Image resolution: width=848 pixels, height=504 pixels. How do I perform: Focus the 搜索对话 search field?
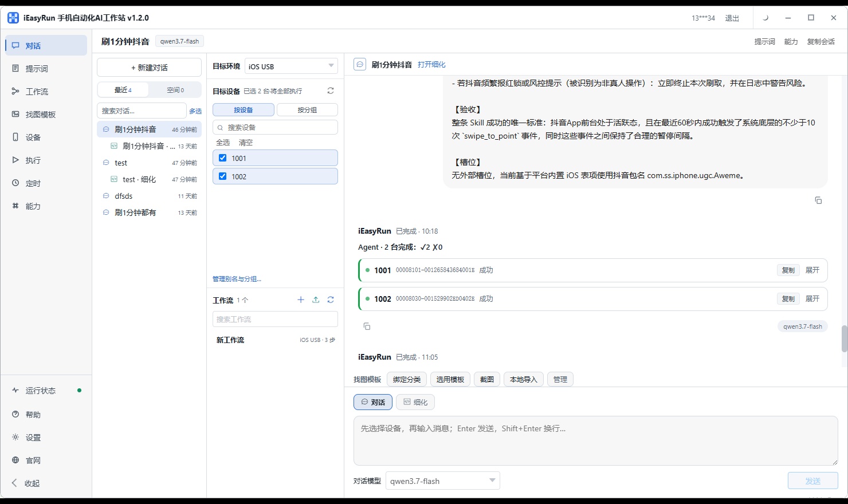click(x=142, y=111)
